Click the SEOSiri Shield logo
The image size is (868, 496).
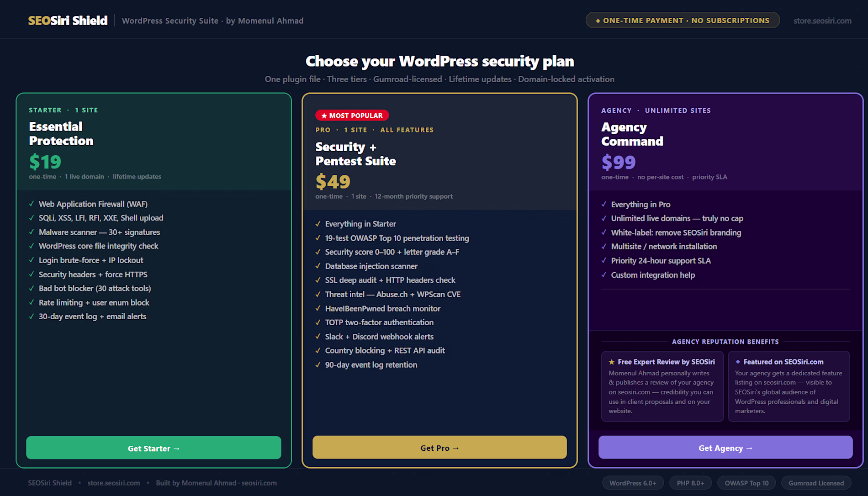point(68,21)
